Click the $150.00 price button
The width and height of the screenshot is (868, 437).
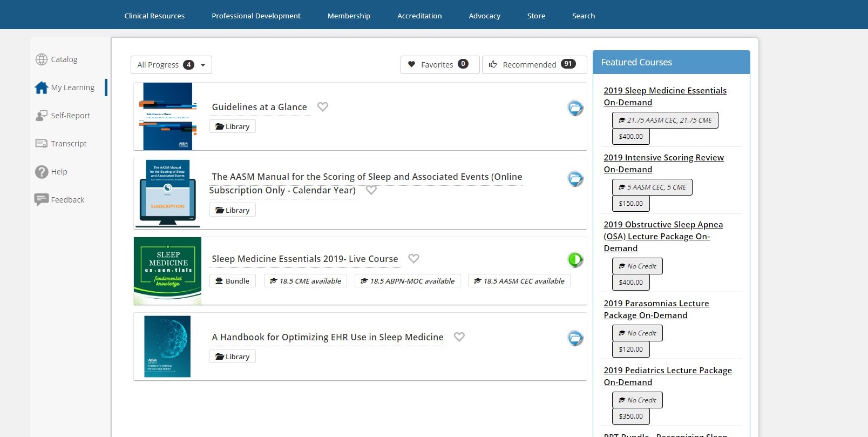click(x=631, y=204)
